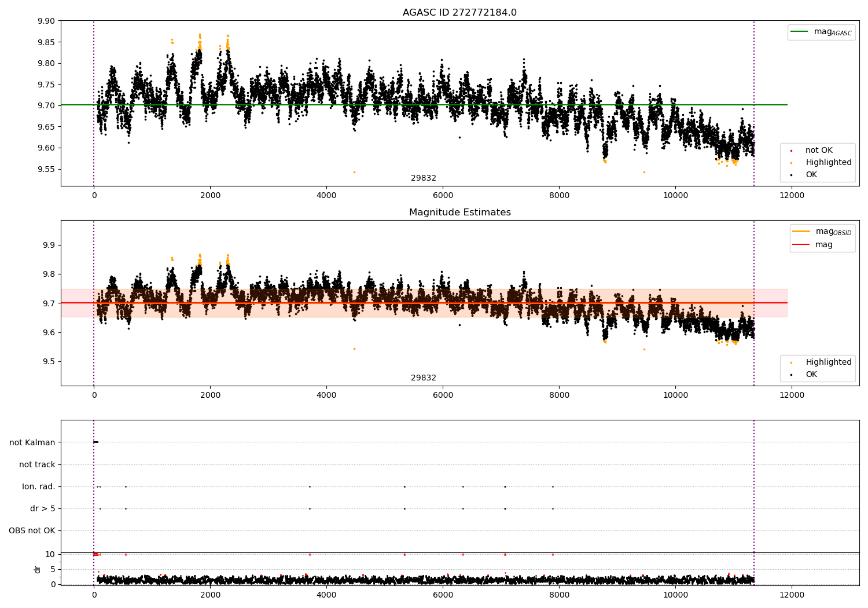This screenshot has height=608, width=868.
Task: Click the 'Magnitude Estimates' subplot title
Action: (x=459, y=213)
